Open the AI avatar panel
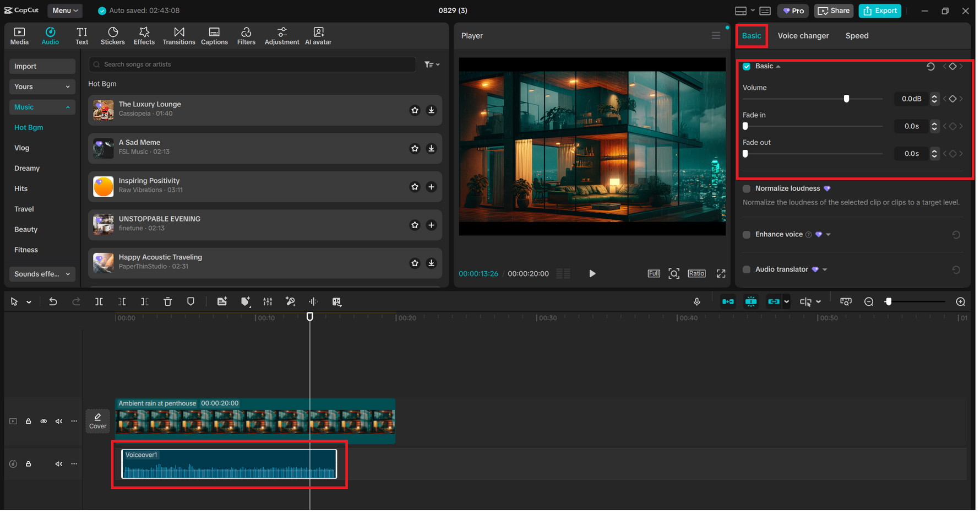Viewport: 980px width, 518px height. pyautogui.click(x=319, y=36)
